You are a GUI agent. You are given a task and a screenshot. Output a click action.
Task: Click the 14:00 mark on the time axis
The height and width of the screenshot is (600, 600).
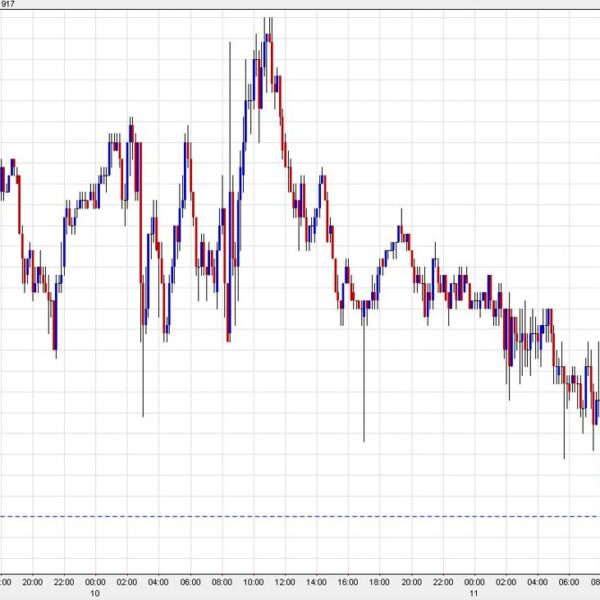coord(317,581)
